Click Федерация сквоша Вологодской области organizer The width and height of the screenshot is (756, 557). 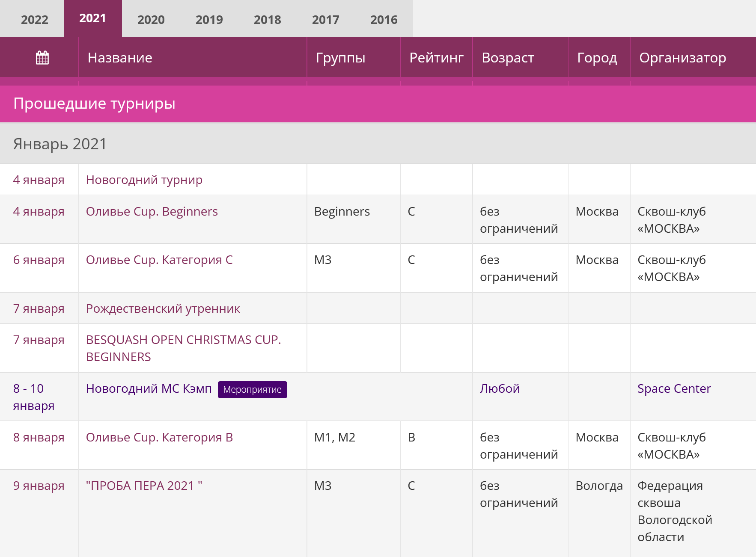[675, 511]
